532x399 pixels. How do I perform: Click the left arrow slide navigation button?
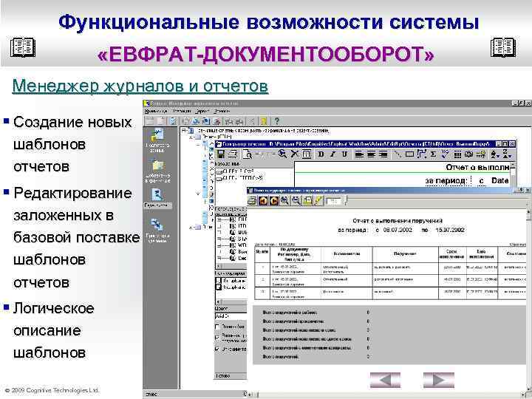(385, 380)
